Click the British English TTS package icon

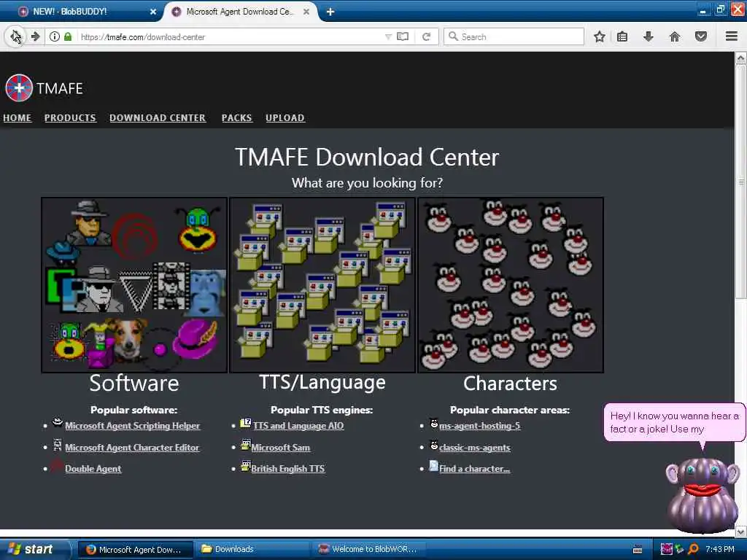pyautogui.click(x=245, y=466)
